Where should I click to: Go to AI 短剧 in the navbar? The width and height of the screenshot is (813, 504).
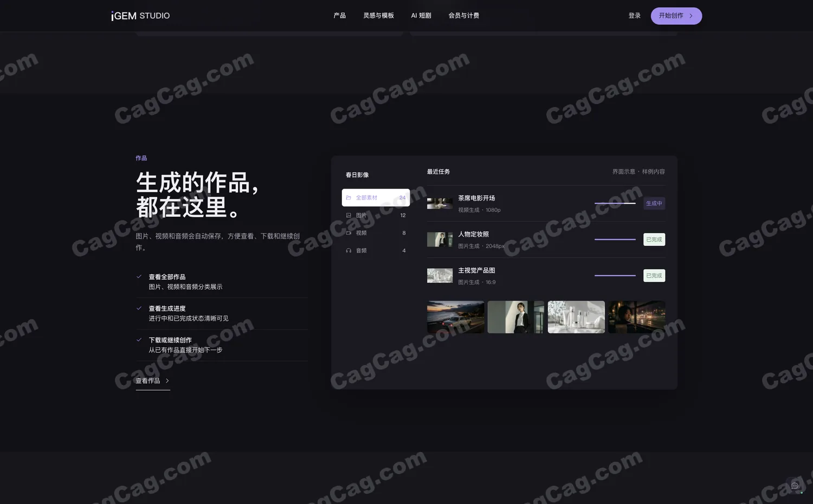421,16
